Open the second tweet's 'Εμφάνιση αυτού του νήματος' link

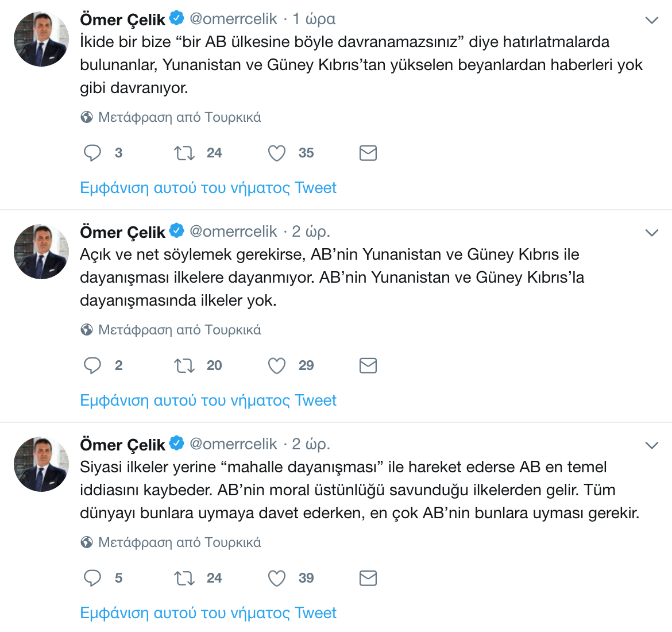coord(208,400)
